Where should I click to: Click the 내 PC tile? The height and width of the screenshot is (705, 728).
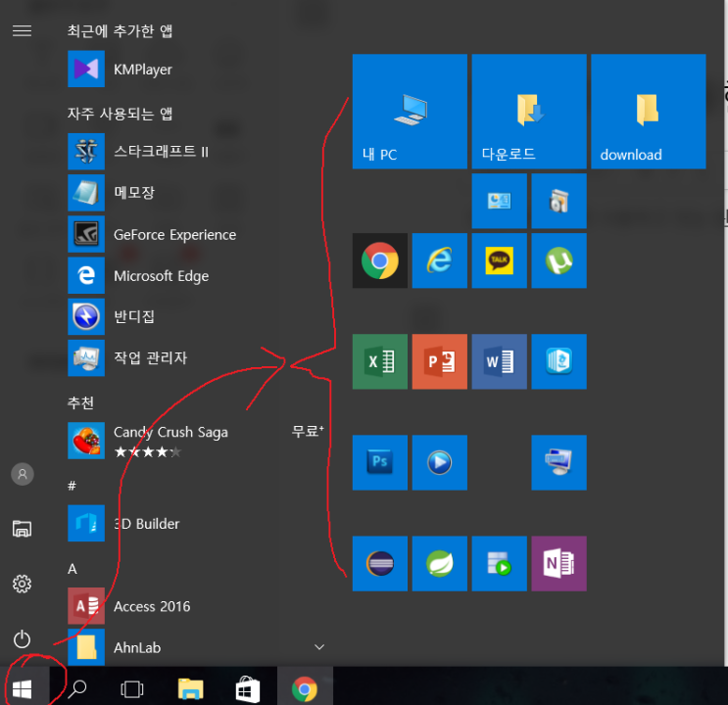[x=410, y=112]
